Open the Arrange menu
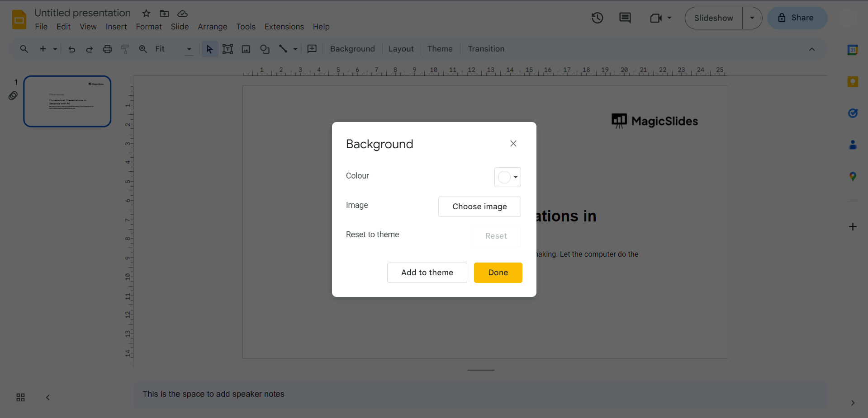 (x=212, y=27)
